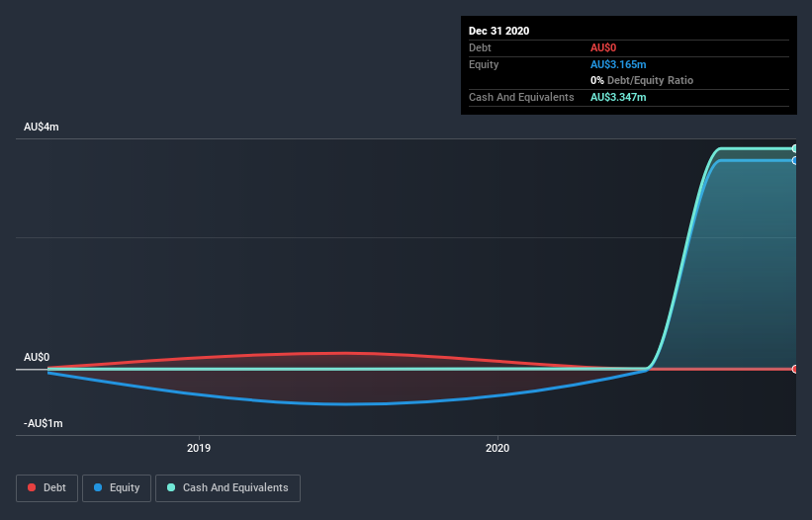This screenshot has height=520, width=812.
Task: Click the 0% Debt/Equity Ratio text
Action: [x=642, y=80]
